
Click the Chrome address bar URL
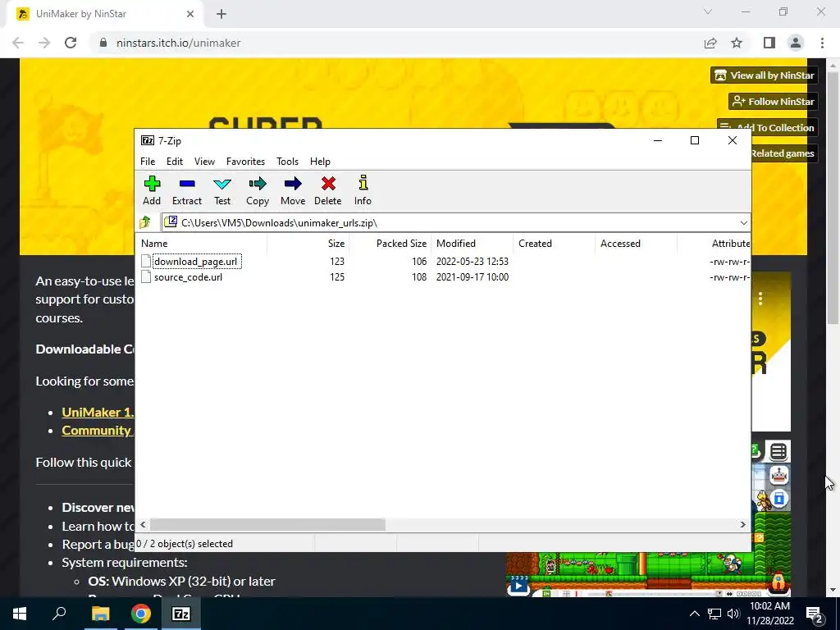point(178,43)
